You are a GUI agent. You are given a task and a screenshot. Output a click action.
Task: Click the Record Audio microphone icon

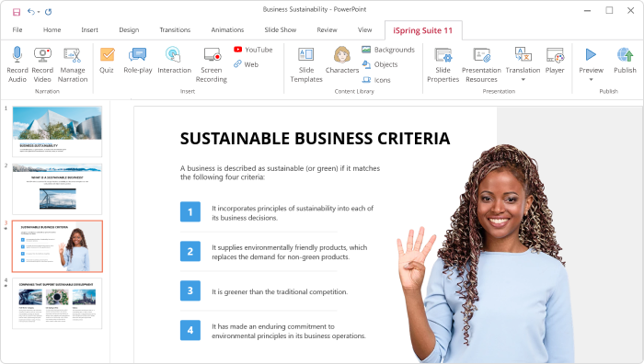tap(17, 54)
